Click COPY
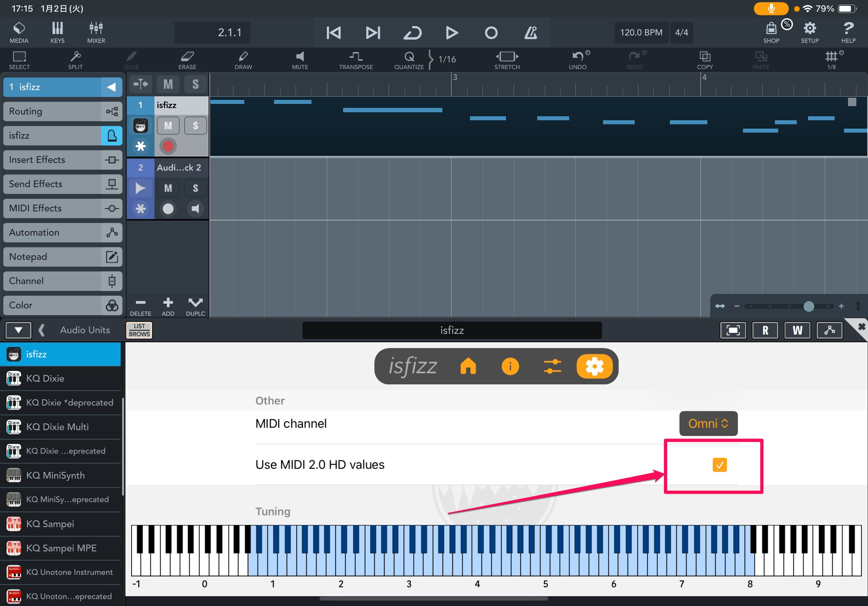The height and width of the screenshot is (606, 868). click(705, 60)
